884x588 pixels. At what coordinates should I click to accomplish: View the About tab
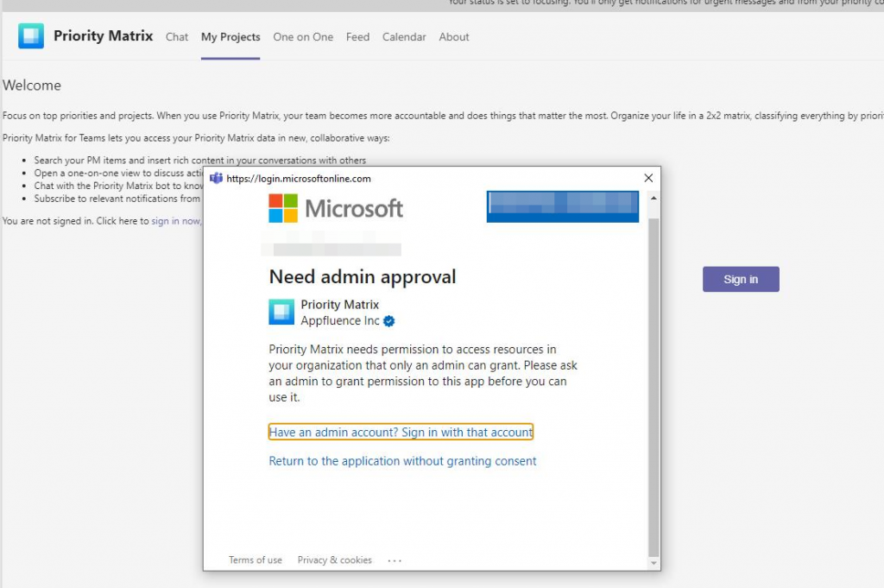[453, 37]
